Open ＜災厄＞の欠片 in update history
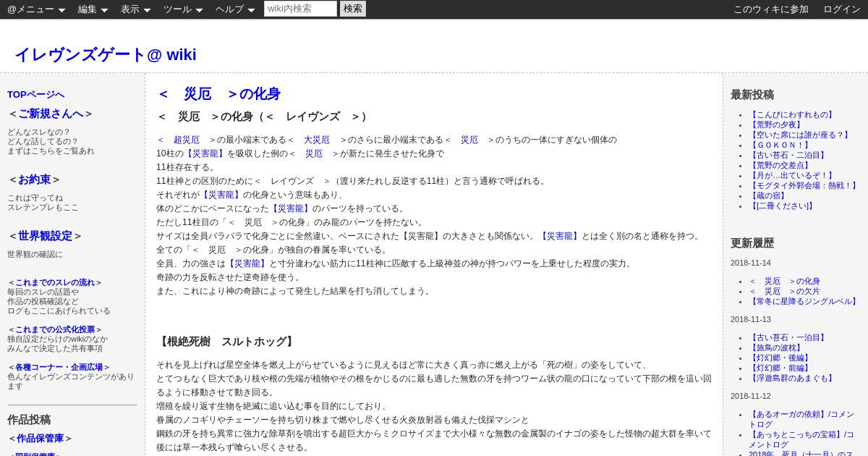868x456 pixels. pos(784,292)
